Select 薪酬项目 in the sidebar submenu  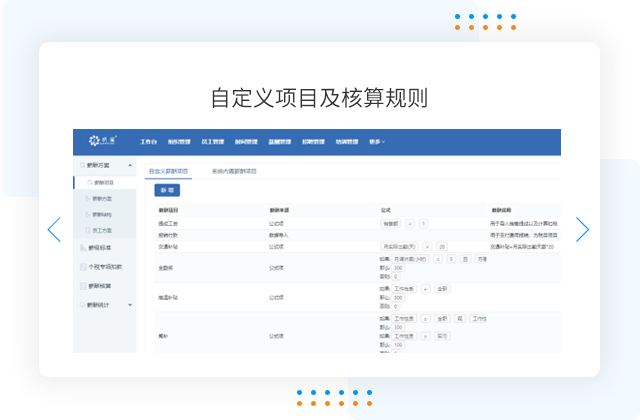[104, 182]
